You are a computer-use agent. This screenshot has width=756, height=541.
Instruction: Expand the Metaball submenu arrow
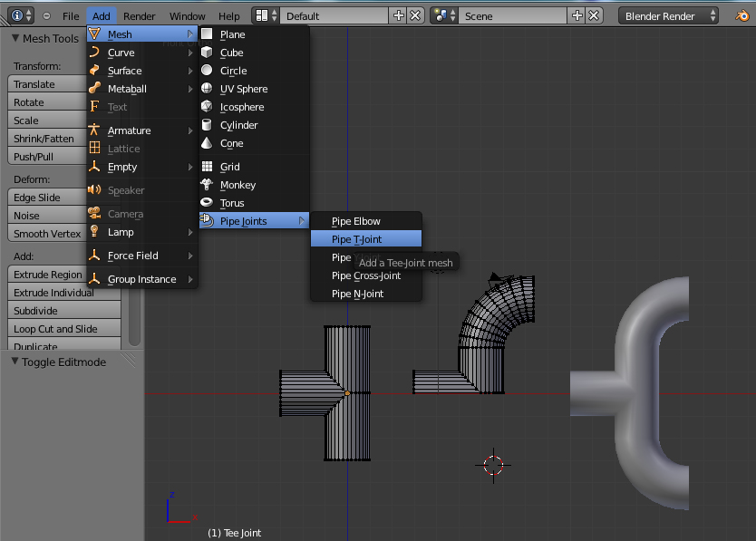pos(190,89)
